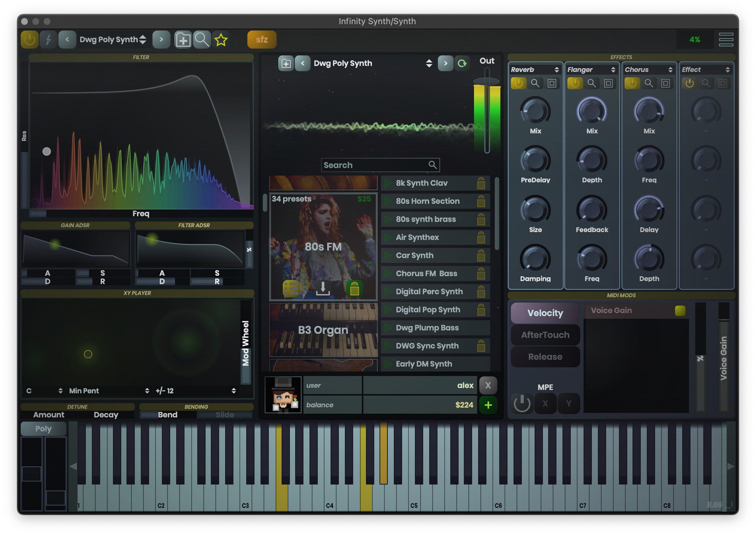Click the sfz button in the toolbar

[261, 39]
